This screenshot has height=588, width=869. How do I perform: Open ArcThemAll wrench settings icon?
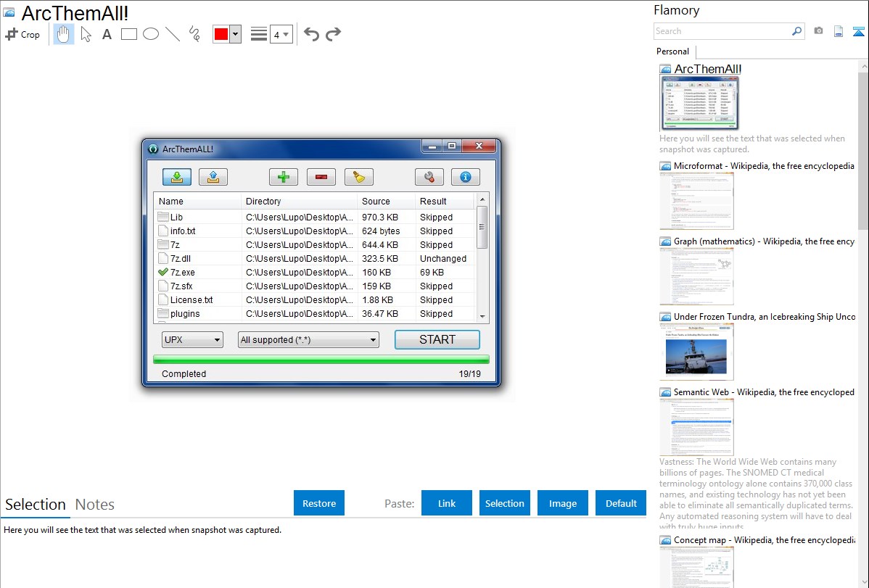tap(429, 177)
